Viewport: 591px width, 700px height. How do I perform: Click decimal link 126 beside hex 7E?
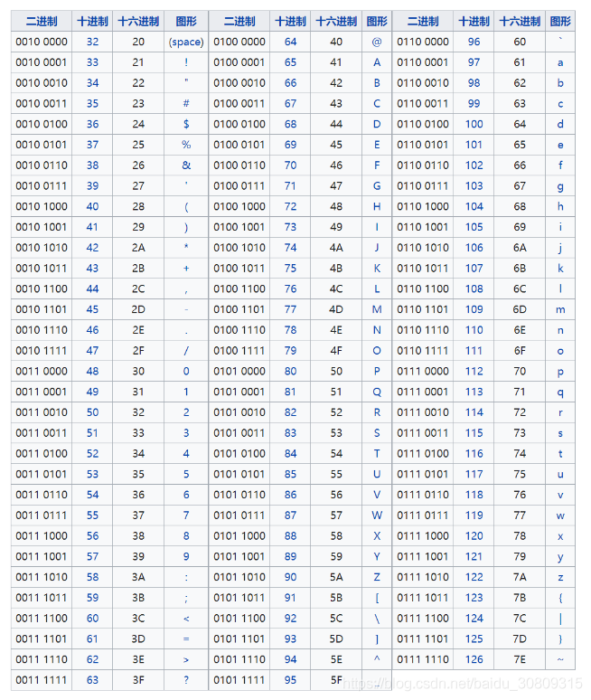474,659
